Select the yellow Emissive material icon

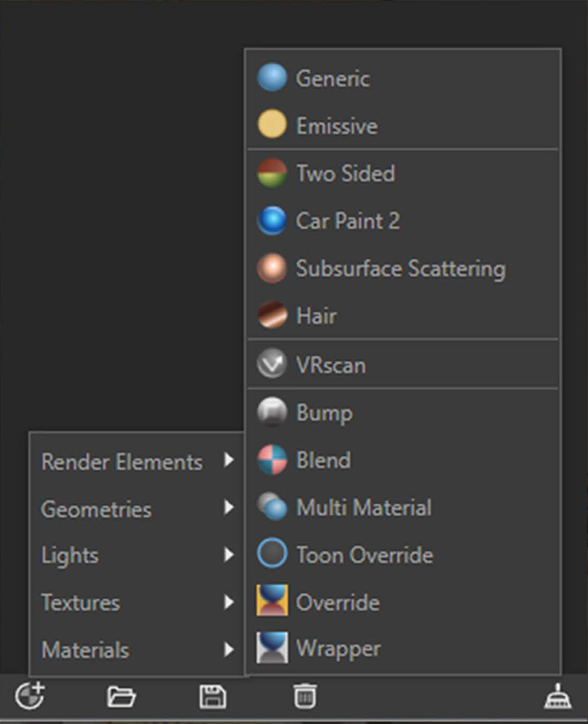point(272,125)
